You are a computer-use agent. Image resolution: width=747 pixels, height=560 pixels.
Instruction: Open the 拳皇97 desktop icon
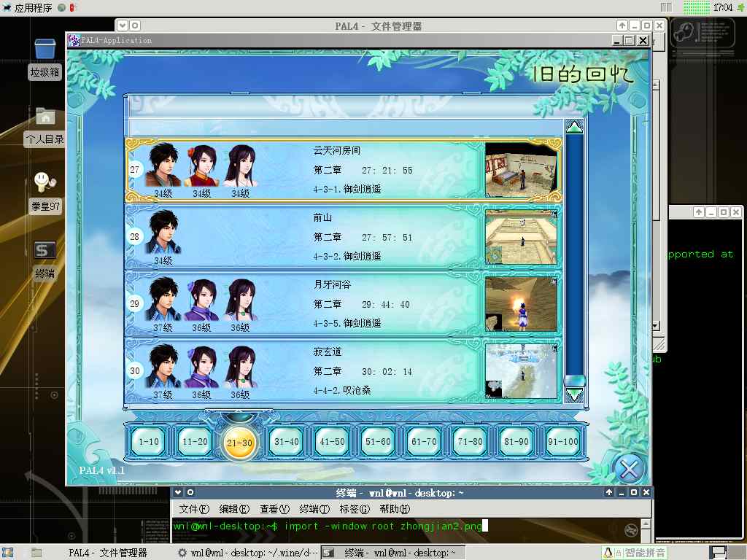45,192
